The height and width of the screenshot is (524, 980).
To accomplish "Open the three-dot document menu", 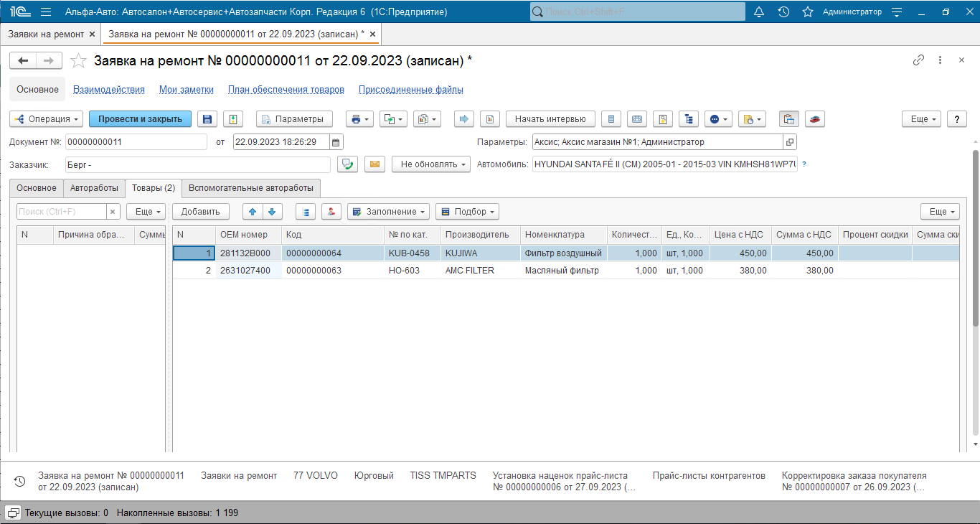I will point(940,60).
